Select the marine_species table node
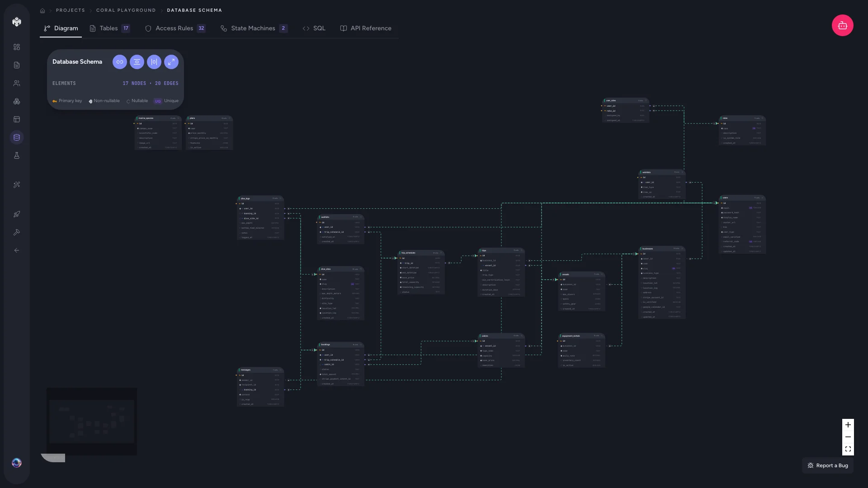The height and width of the screenshot is (488, 868). [x=158, y=133]
